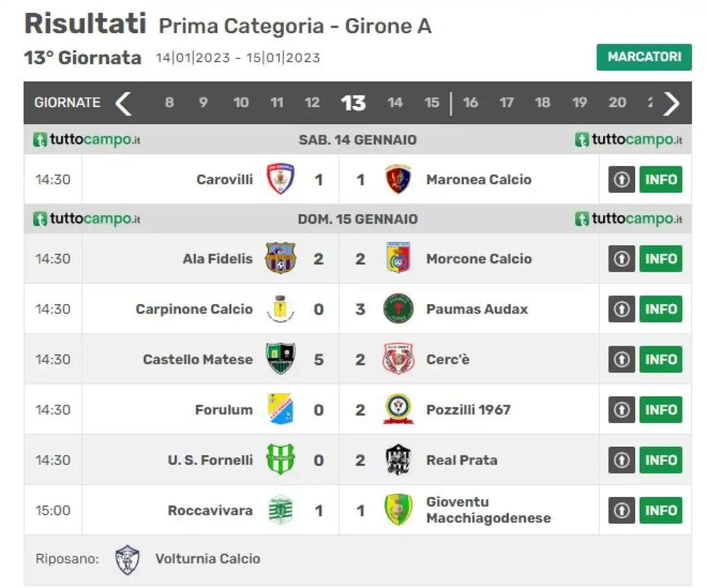Open the Ala Fidelis club logo
The width and height of the screenshot is (707, 588).
point(281,258)
